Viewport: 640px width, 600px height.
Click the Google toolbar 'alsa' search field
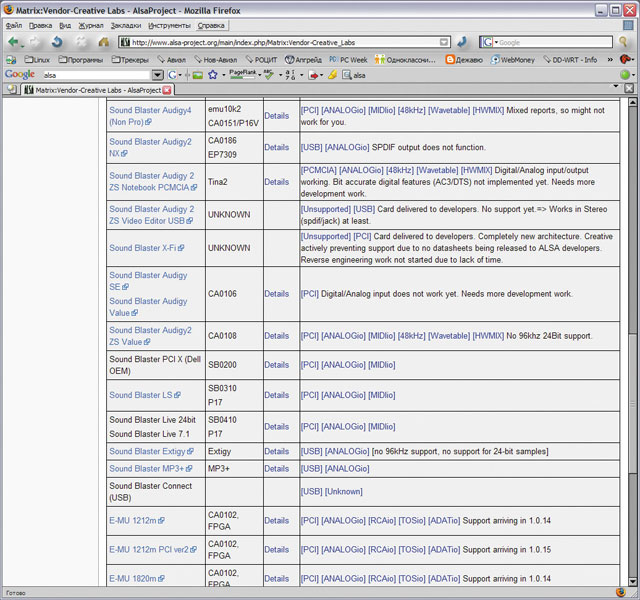click(x=96, y=75)
